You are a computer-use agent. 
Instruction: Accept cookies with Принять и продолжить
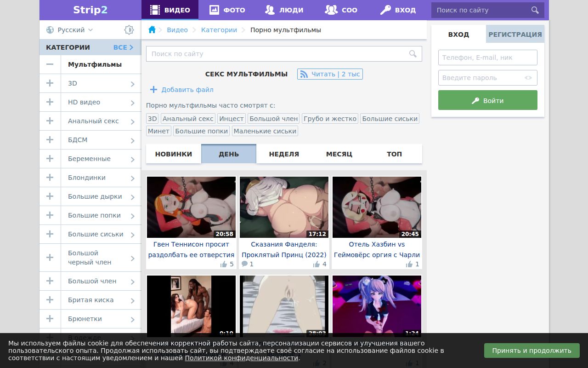532,351
